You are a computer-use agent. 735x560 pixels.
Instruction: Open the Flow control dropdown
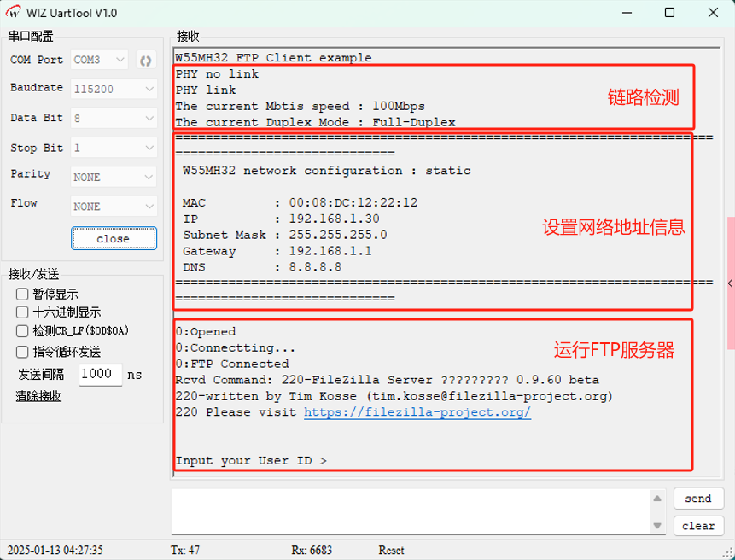coord(113,206)
